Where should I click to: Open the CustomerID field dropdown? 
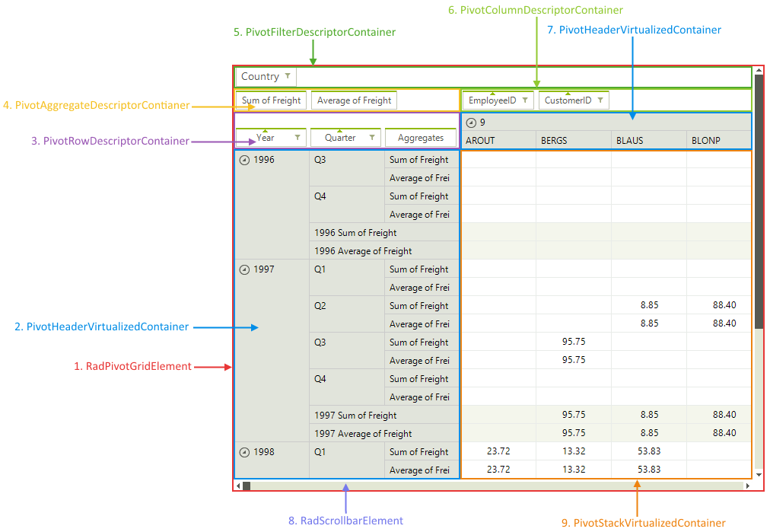pos(600,100)
